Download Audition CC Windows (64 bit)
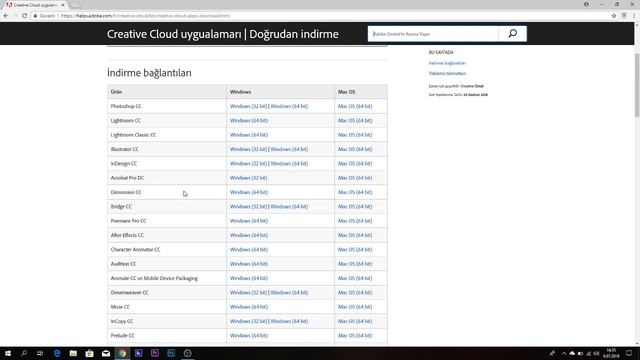Image resolution: width=640 pixels, height=360 pixels. [x=249, y=264]
